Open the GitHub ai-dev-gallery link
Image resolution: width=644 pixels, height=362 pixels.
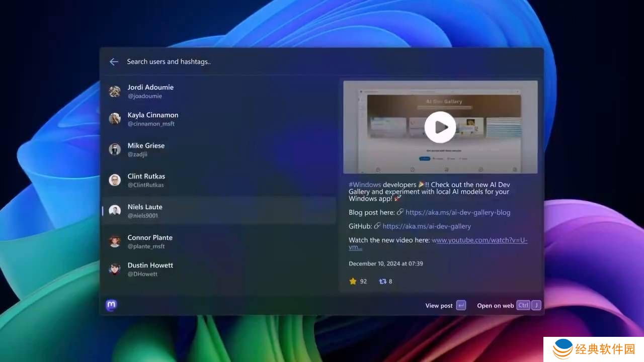426,226
